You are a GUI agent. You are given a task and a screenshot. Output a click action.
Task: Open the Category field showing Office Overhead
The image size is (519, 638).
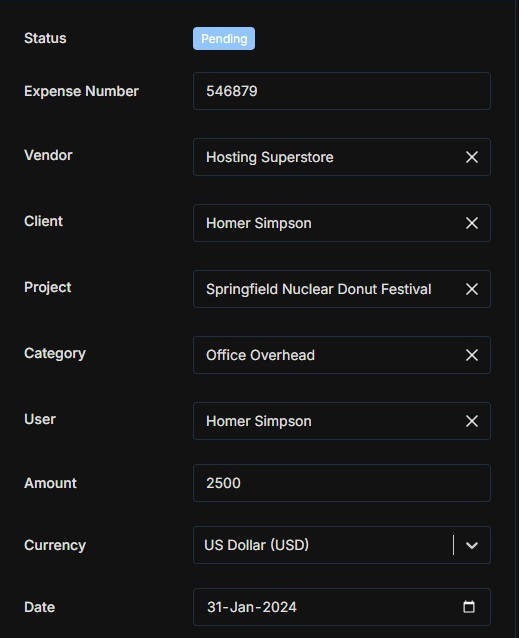342,355
